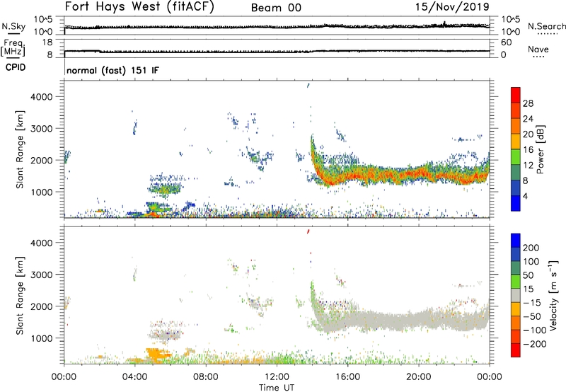Click the 10^5 tick beside N.Sky
The height and width of the screenshot is (392, 566).
pos(43,20)
